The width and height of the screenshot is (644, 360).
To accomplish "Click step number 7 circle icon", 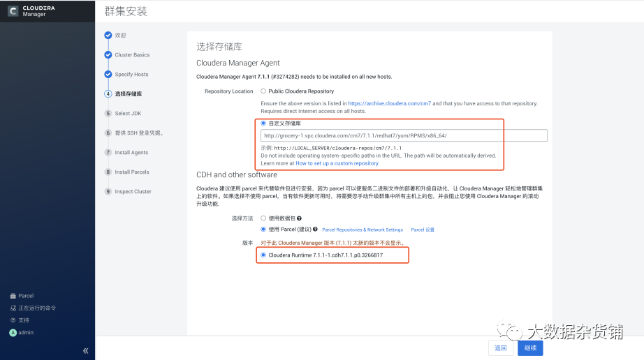I will (x=108, y=153).
